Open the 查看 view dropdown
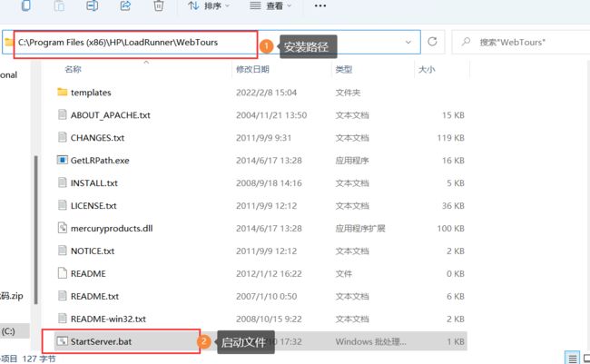The image size is (590, 364). 270,5
